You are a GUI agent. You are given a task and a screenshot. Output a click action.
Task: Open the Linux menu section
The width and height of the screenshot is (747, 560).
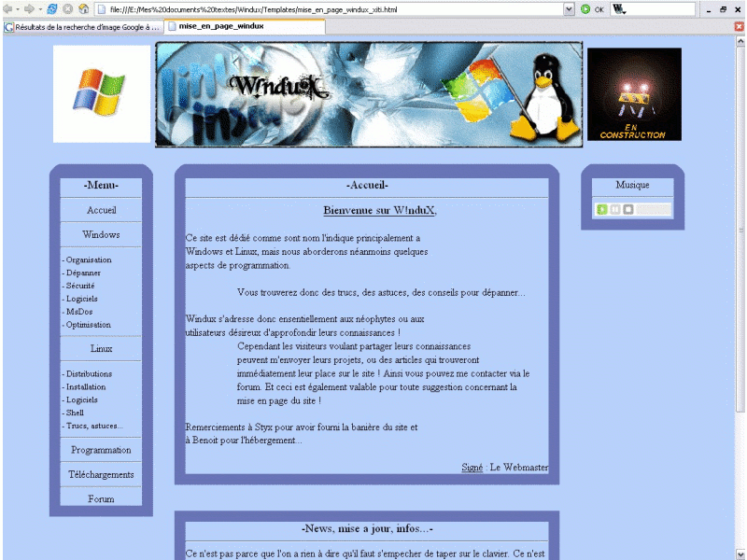(101, 348)
